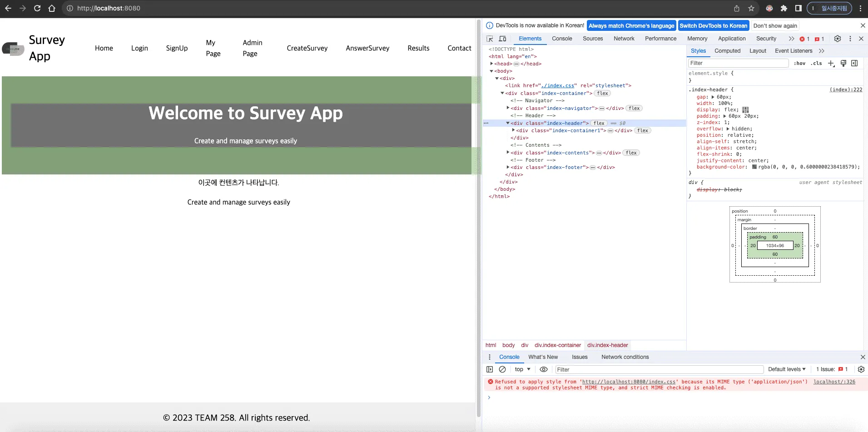Click the background-color rgba color swatch

tap(754, 167)
